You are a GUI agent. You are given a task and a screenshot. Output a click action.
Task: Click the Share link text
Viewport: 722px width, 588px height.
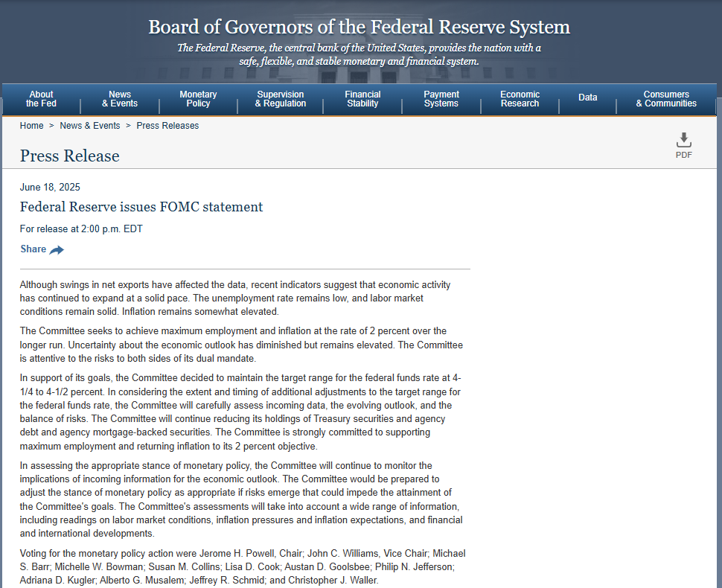pos(33,249)
